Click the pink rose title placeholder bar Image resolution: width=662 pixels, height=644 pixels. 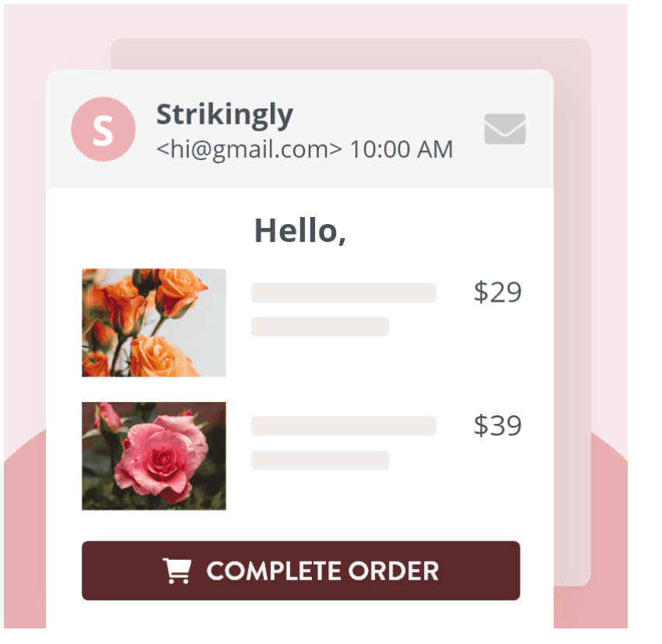[343, 426]
